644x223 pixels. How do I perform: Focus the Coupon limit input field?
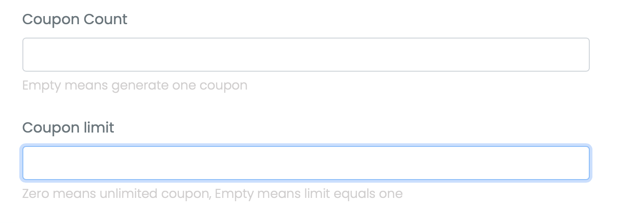pyautogui.click(x=305, y=163)
